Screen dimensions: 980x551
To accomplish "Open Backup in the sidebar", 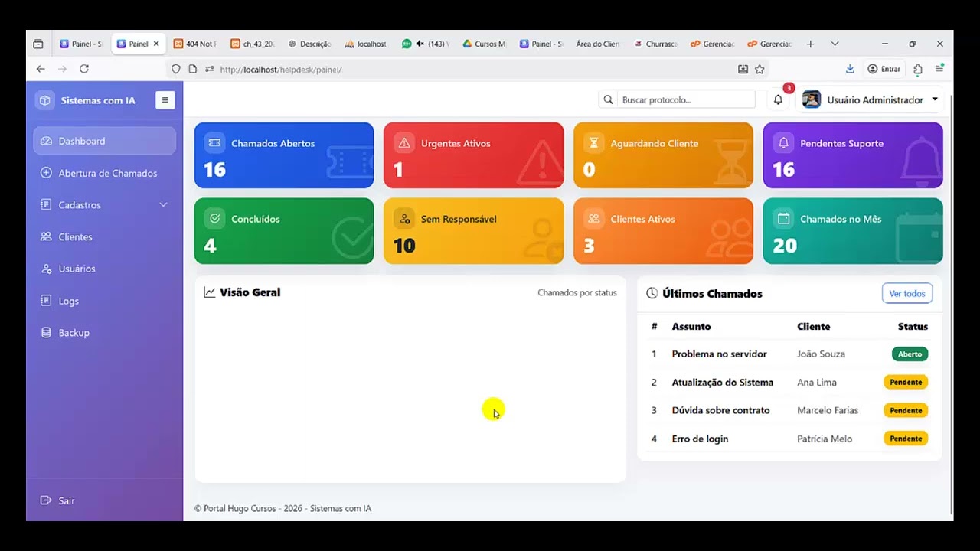I will point(105,333).
